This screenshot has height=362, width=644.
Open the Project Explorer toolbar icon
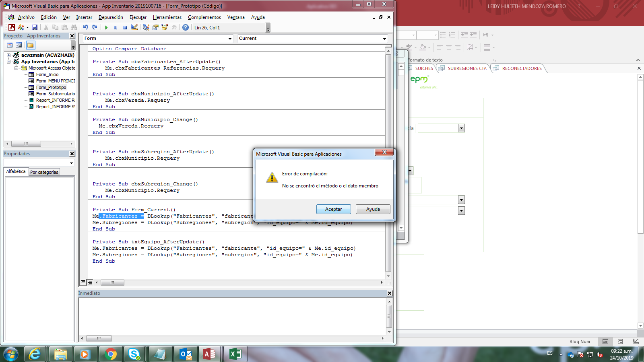click(146, 27)
